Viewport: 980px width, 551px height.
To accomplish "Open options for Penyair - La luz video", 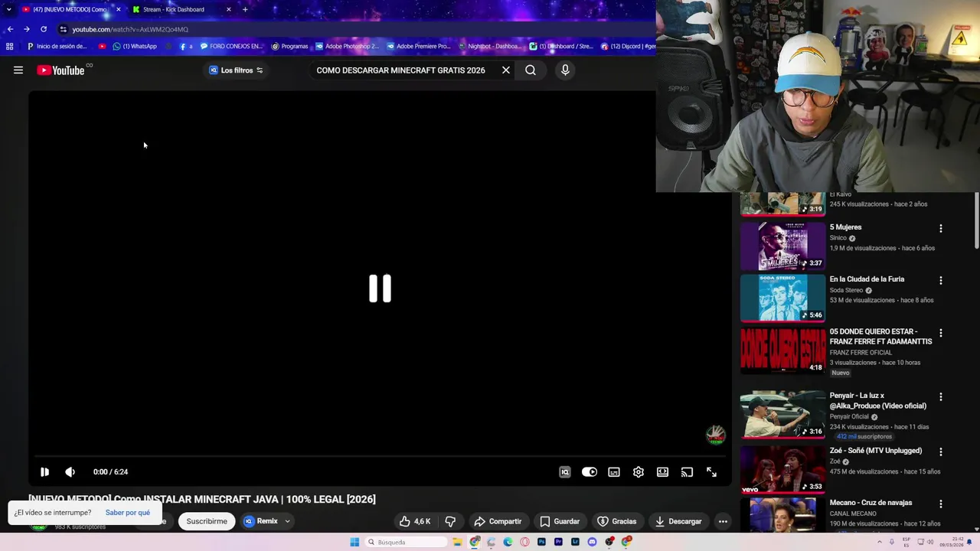I will tap(941, 397).
